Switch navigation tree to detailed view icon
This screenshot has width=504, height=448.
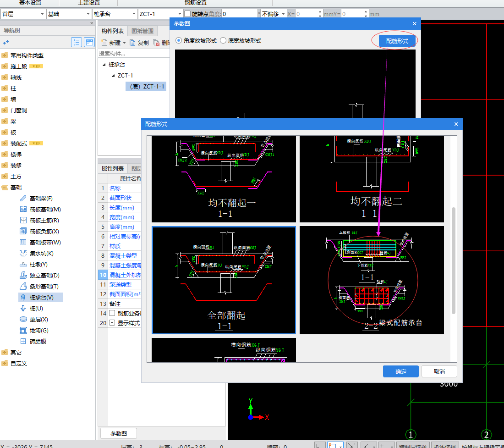point(89,43)
